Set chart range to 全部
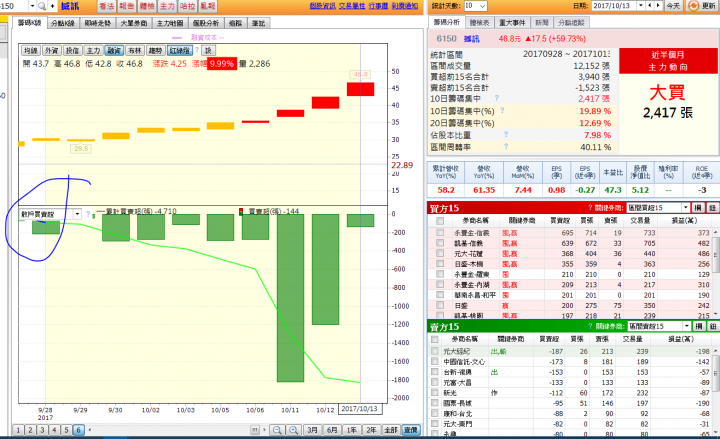Image resolution: width=720 pixels, height=439 pixels. 391,430
